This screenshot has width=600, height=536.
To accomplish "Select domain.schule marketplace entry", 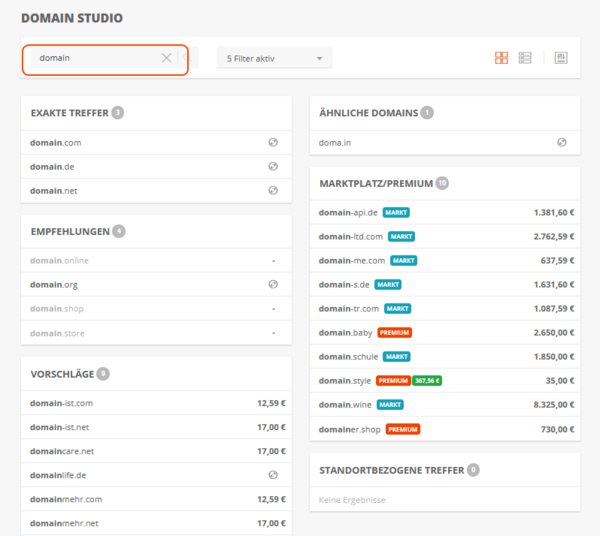I will pos(445,357).
